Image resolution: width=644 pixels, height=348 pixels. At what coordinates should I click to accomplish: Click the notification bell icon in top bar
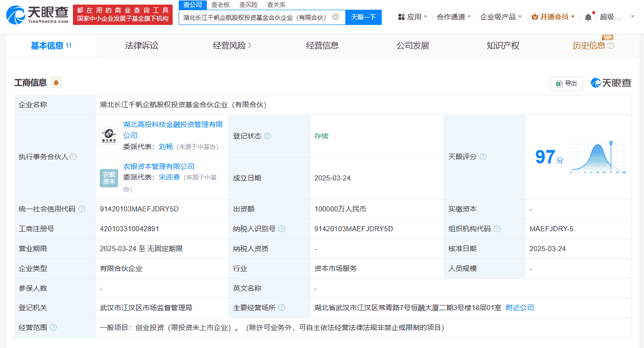(588, 16)
